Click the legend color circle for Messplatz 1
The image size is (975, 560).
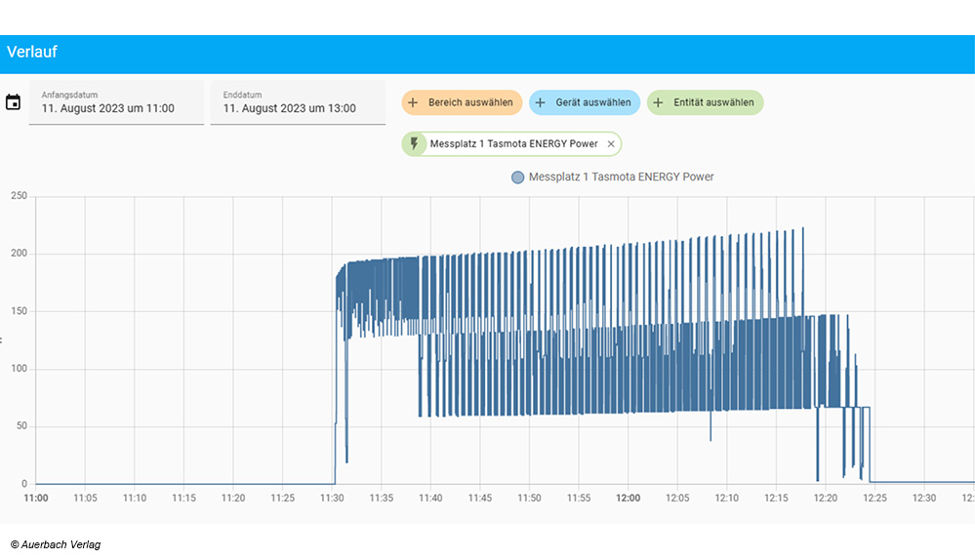[517, 178]
